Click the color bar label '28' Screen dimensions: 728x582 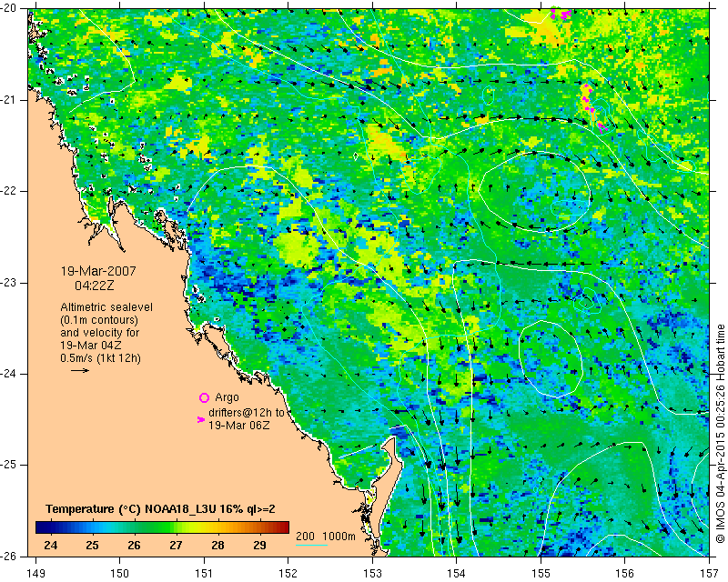tap(217, 545)
